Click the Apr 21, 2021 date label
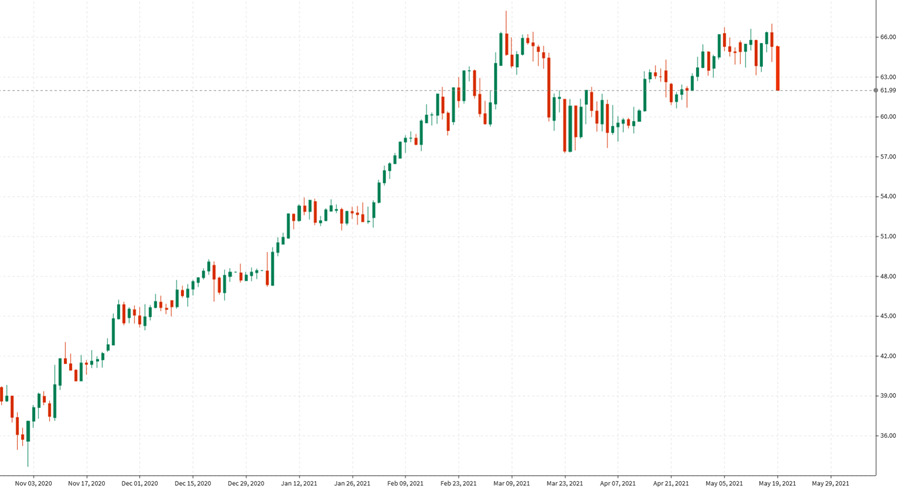 click(x=670, y=483)
